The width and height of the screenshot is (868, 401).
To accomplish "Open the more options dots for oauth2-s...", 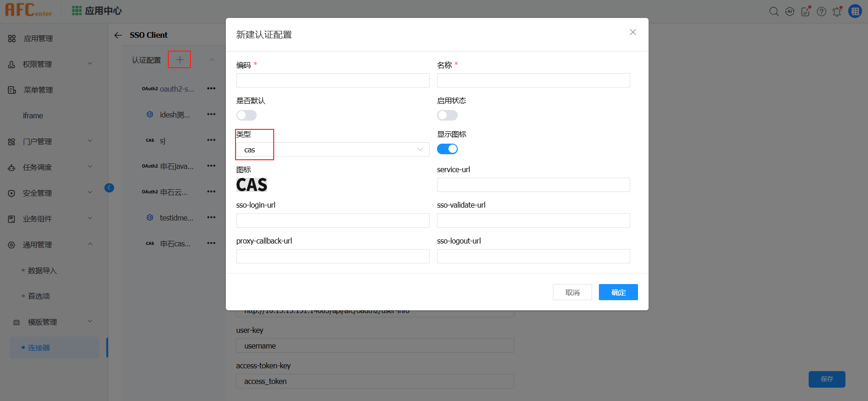I will [211, 88].
